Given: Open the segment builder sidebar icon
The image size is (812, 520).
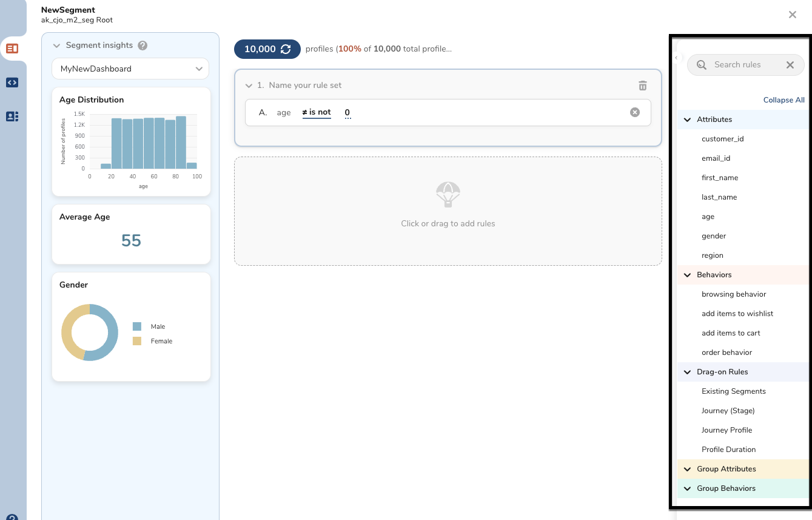Looking at the screenshot, I should pos(12,49).
